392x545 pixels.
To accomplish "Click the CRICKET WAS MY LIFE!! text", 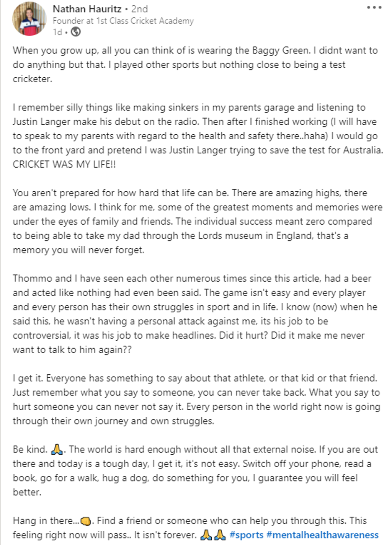I will (64, 164).
